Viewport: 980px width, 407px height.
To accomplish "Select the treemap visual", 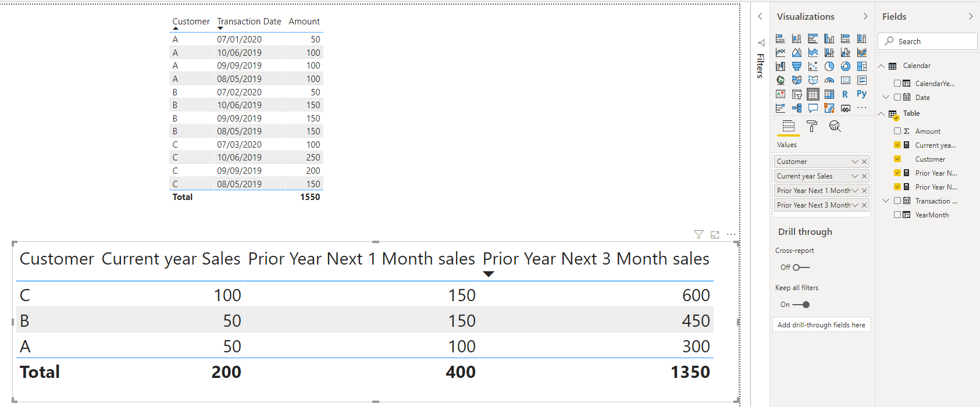I will tap(862, 66).
